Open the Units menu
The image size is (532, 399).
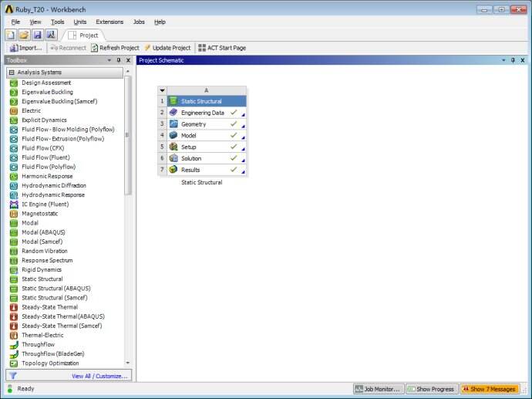tap(80, 22)
